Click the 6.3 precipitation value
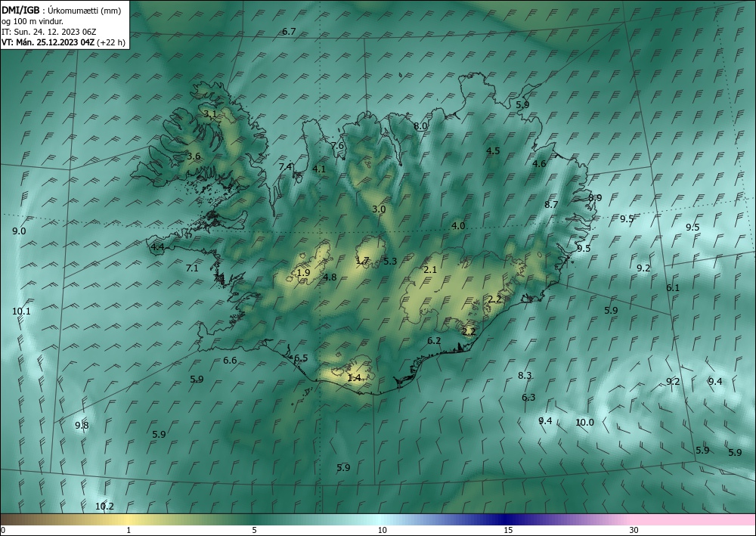 (x=528, y=398)
